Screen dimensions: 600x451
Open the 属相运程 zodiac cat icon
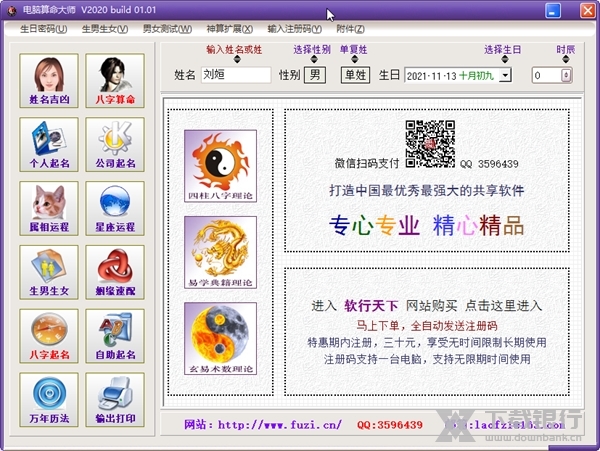pyautogui.click(x=49, y=208)
